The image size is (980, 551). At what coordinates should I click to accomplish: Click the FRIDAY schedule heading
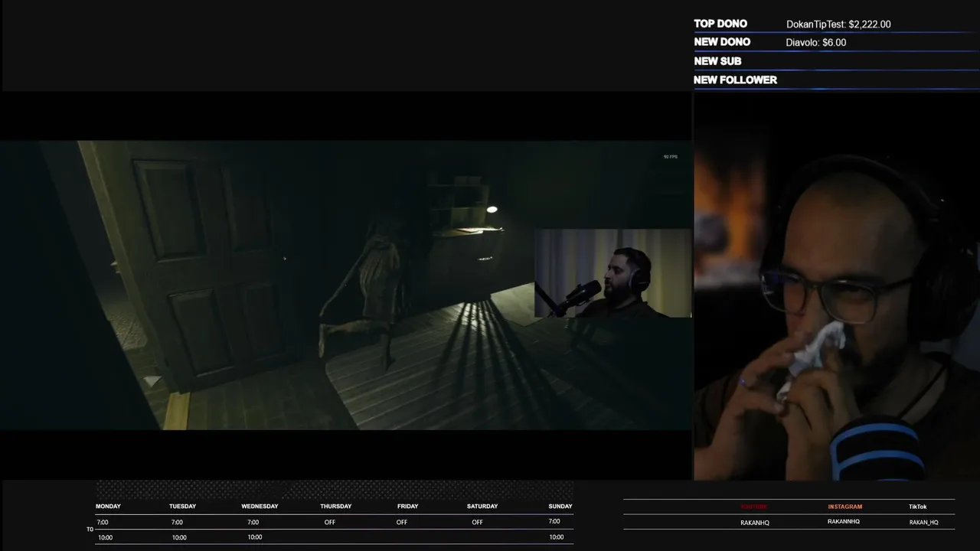[x=407, y=507]
